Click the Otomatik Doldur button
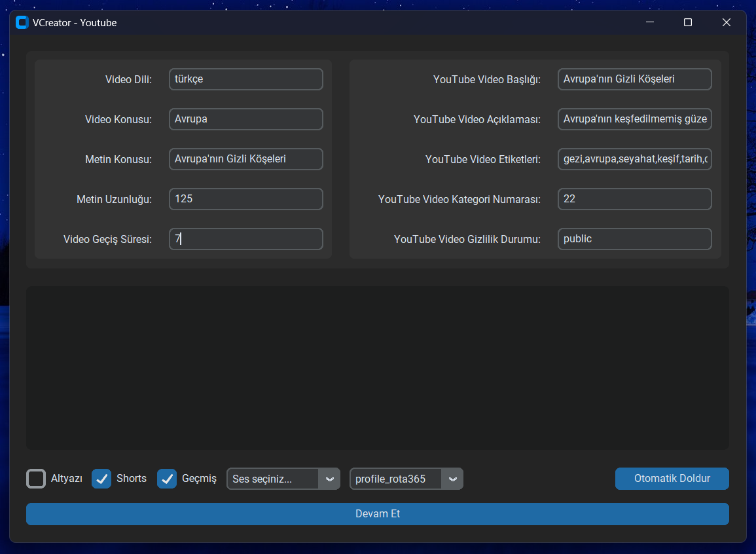The image size is (756, 554). (672, 479)
